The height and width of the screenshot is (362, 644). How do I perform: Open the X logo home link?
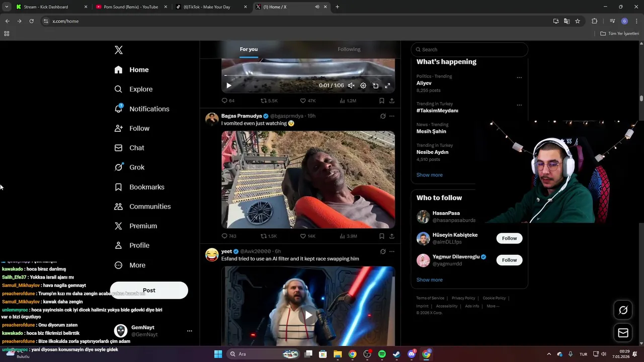point(118,50)
